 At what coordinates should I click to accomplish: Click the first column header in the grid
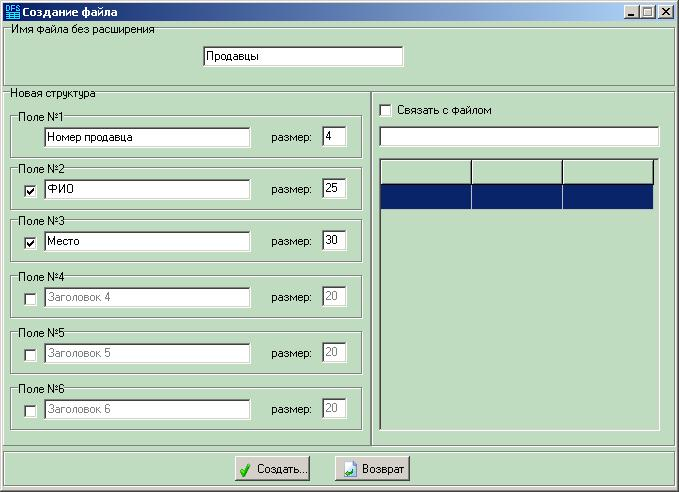click(x=425, y=171)
